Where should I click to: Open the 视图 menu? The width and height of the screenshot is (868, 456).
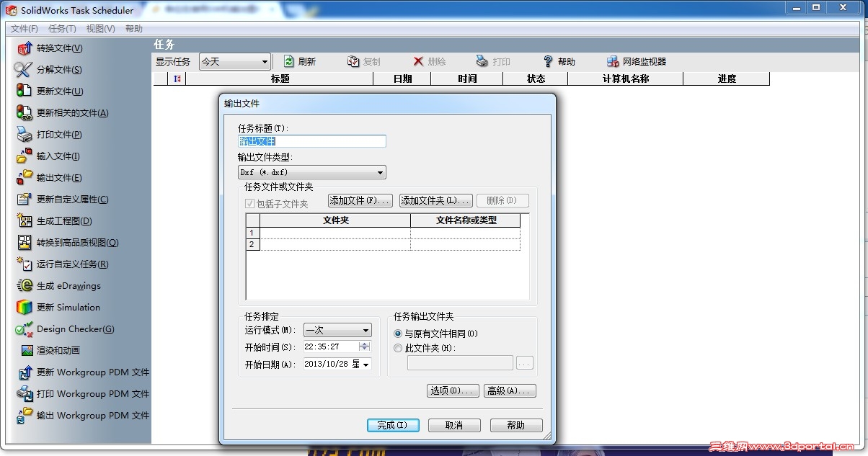click(x=99, y=28)
